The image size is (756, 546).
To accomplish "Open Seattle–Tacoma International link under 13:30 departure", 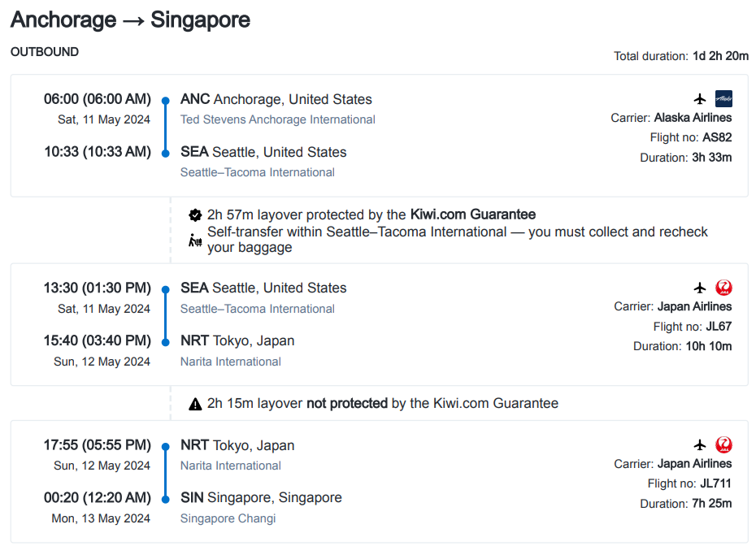I will tap(257, 309).
